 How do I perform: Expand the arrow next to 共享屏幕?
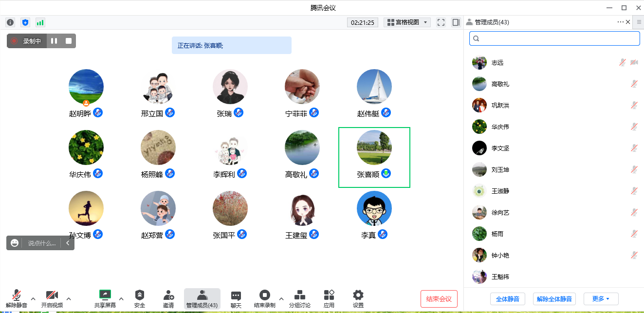click(x=121, y=298)
